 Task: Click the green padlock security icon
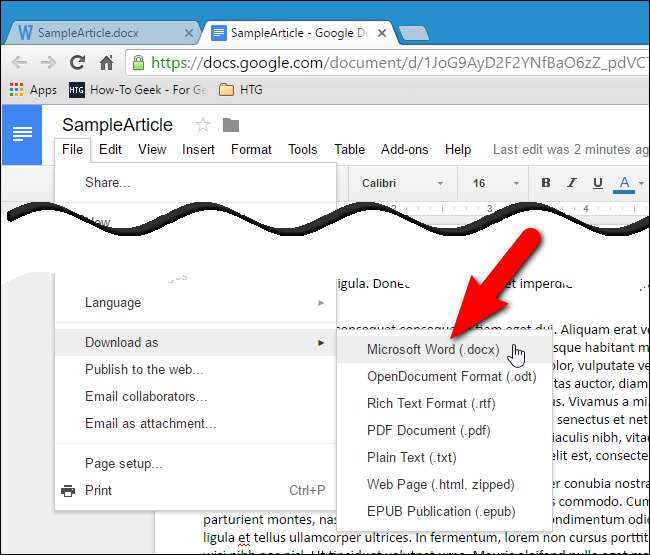point(138,63)
